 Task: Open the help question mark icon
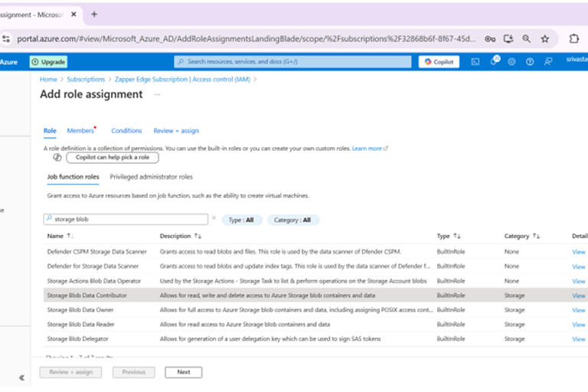point(530,62)
